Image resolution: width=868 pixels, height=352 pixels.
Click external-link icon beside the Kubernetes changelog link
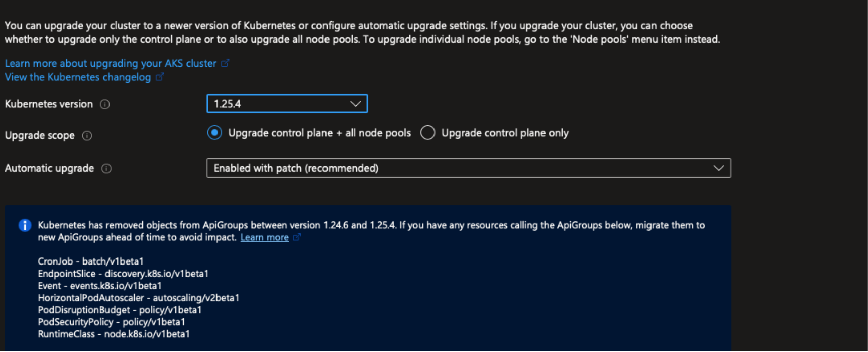click(160, 77)
